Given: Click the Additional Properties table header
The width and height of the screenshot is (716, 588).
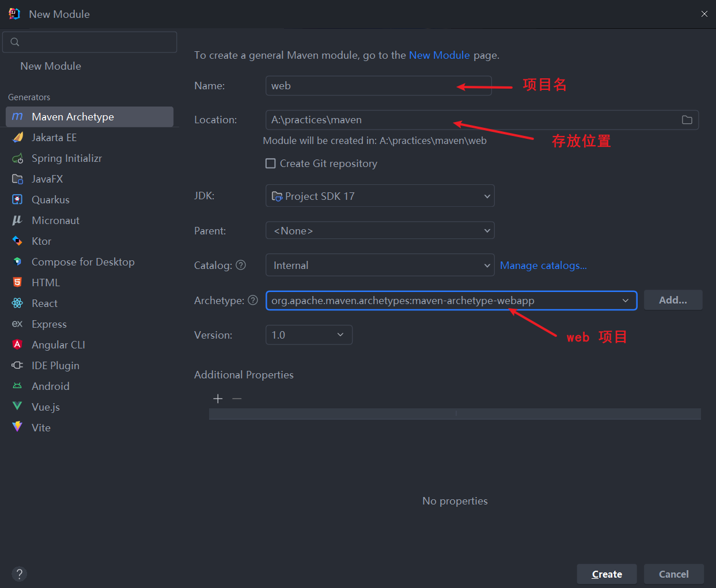Looking at the screenshot, I should click(455, 414).
